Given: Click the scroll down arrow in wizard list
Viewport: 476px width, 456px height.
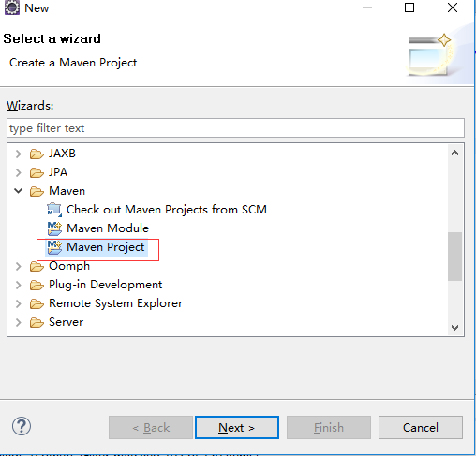Looking at the screenshot, I should point(454,328).
